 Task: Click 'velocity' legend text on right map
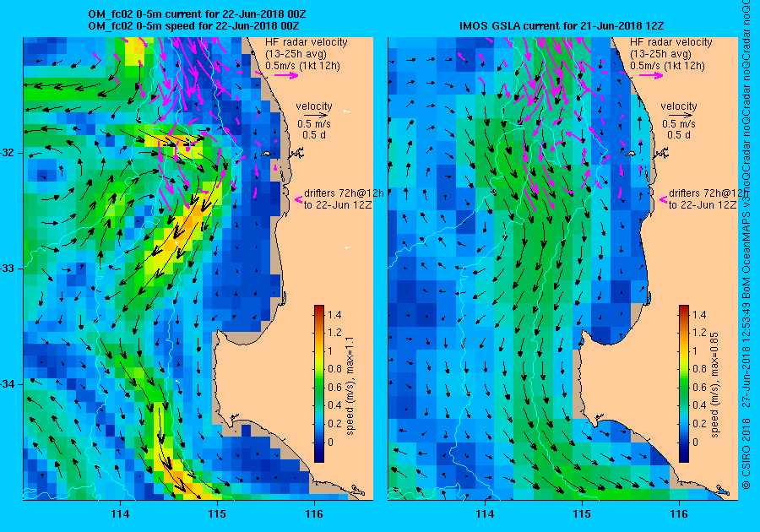coord(679,106)
